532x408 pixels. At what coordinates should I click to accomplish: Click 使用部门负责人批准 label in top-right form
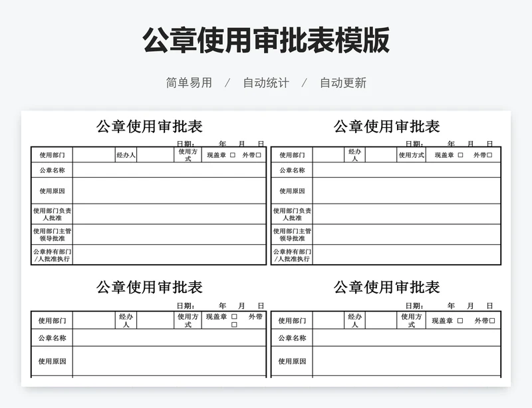[x=292, y=214]
